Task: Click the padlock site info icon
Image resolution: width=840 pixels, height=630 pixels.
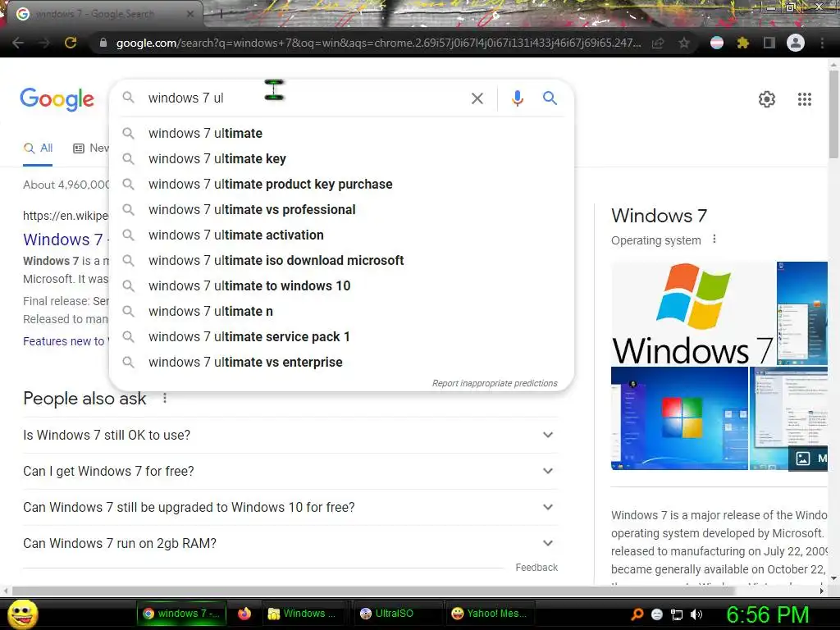Action: (x=103, y=43)
